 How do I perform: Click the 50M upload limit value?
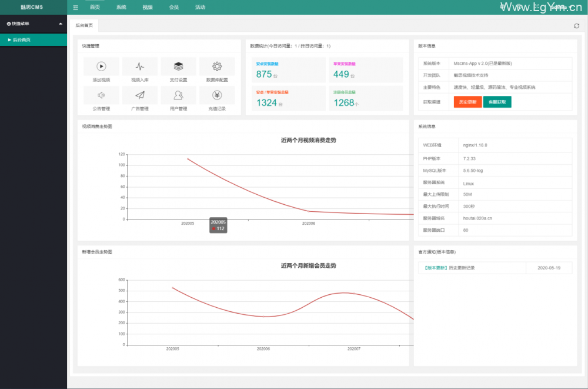467,194
